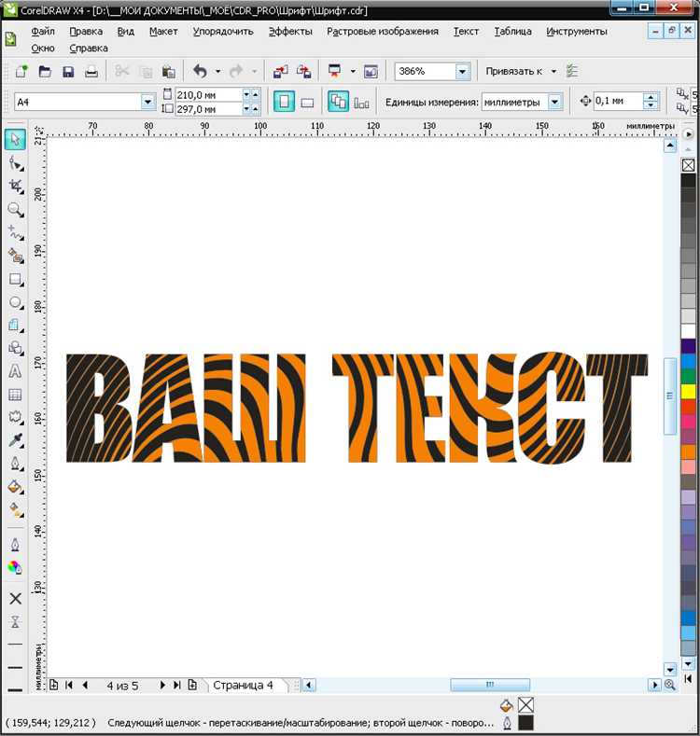Image resolution: width=700 pixels, height=736 pixels.
Task: Switch to landscape page orientation
Action: pyautogui.click(x=307, y=102)
